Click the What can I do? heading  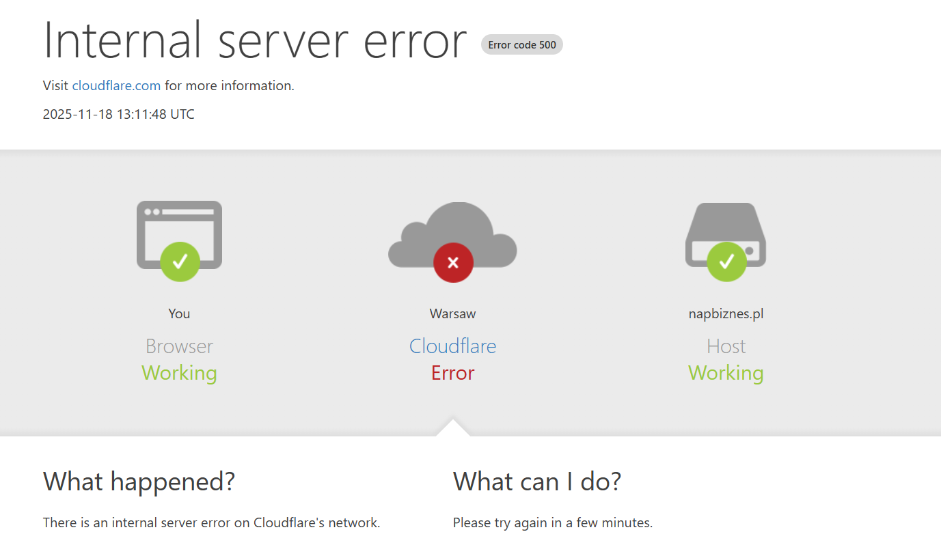537,481
